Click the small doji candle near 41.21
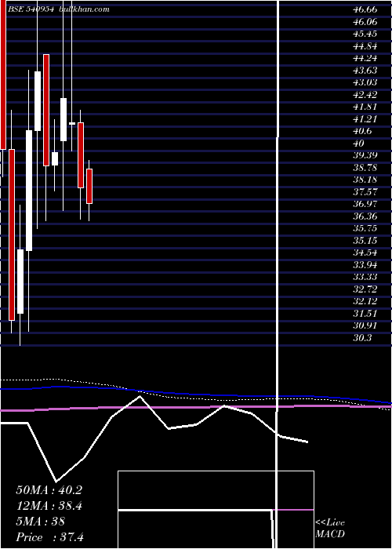 72,123
